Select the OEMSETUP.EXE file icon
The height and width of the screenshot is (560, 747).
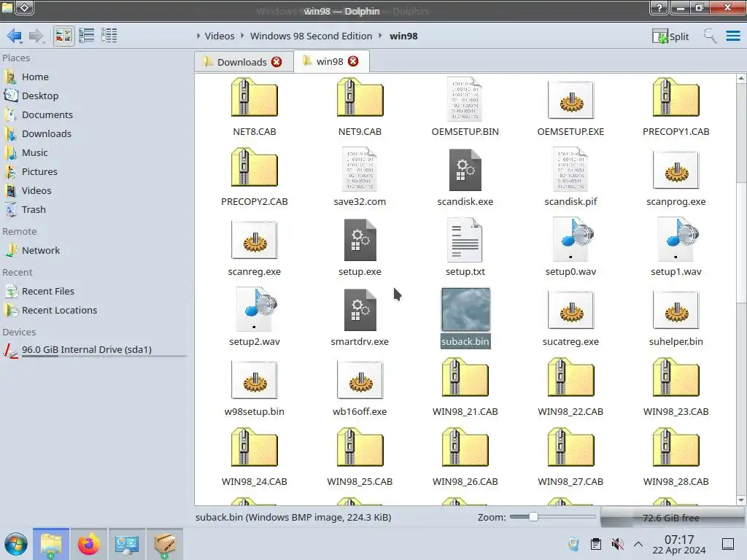coord(570,100)
